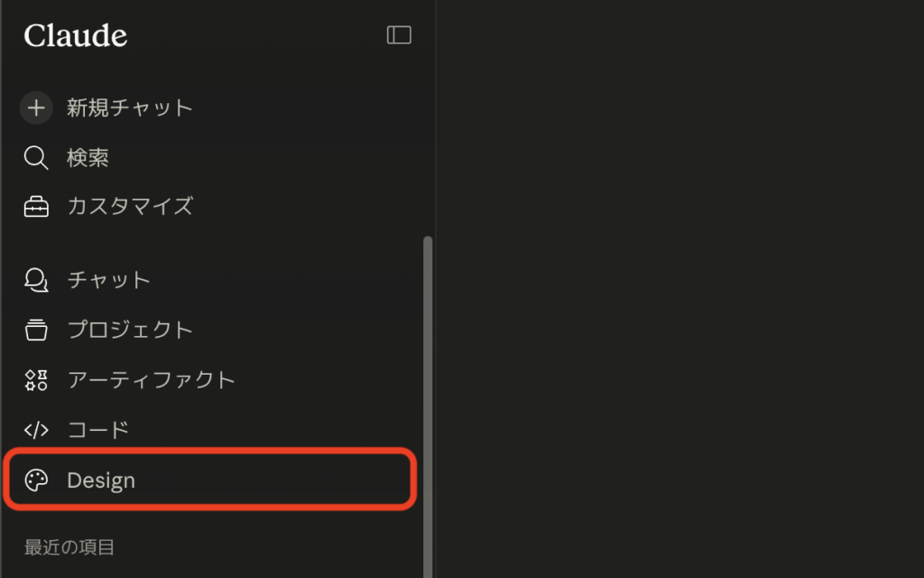
Task: Open the 検索 search entry
Action: (x=94, y=157)
